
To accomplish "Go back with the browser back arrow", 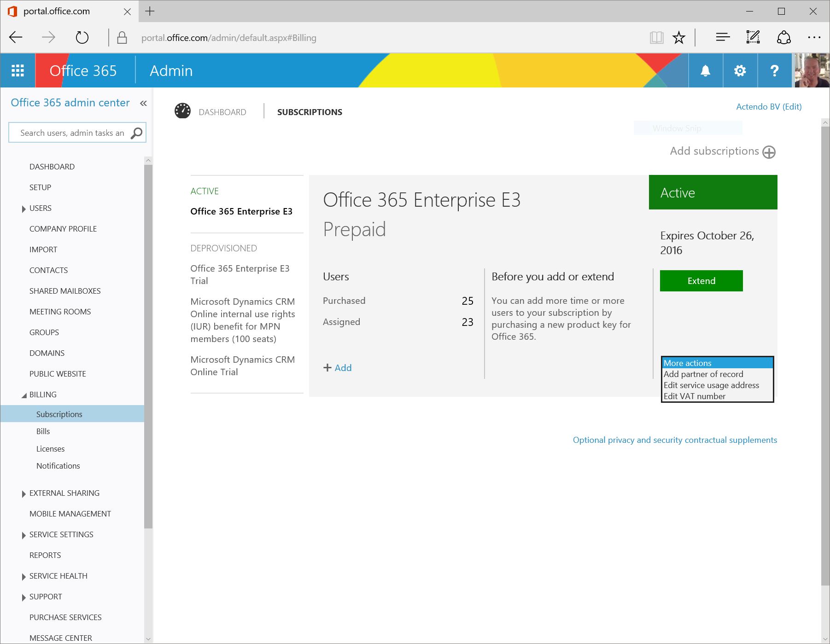I will 16,37.
